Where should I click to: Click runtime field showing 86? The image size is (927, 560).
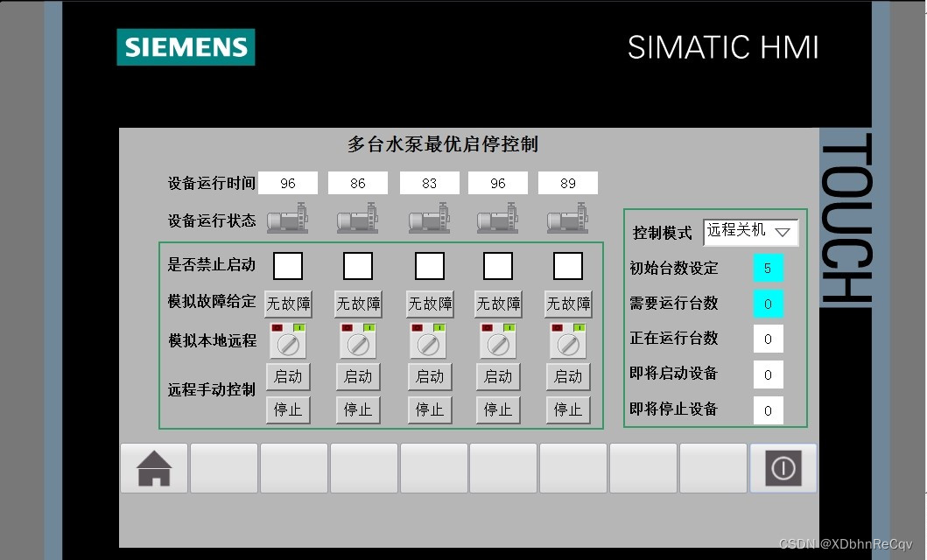[358, 183]
